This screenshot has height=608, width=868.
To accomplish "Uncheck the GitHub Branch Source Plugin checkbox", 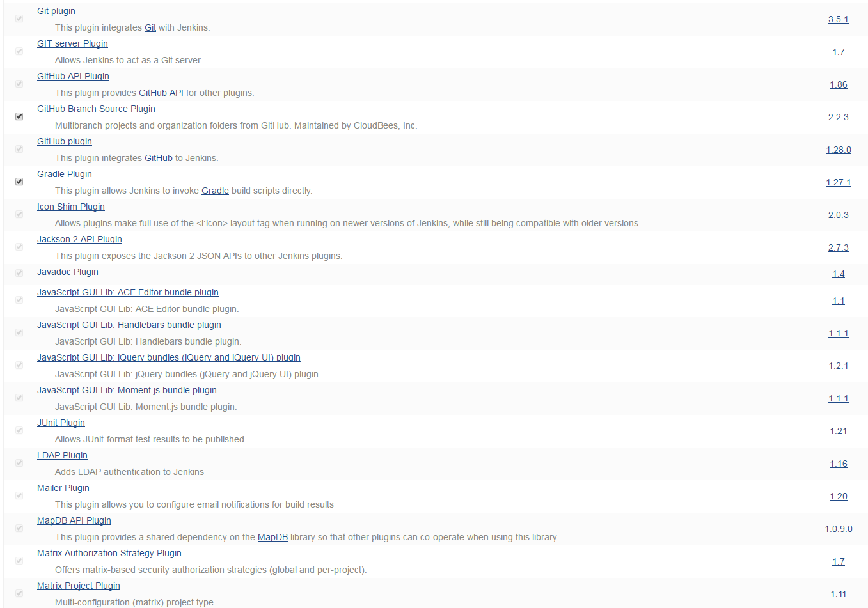I will (19, 116).
